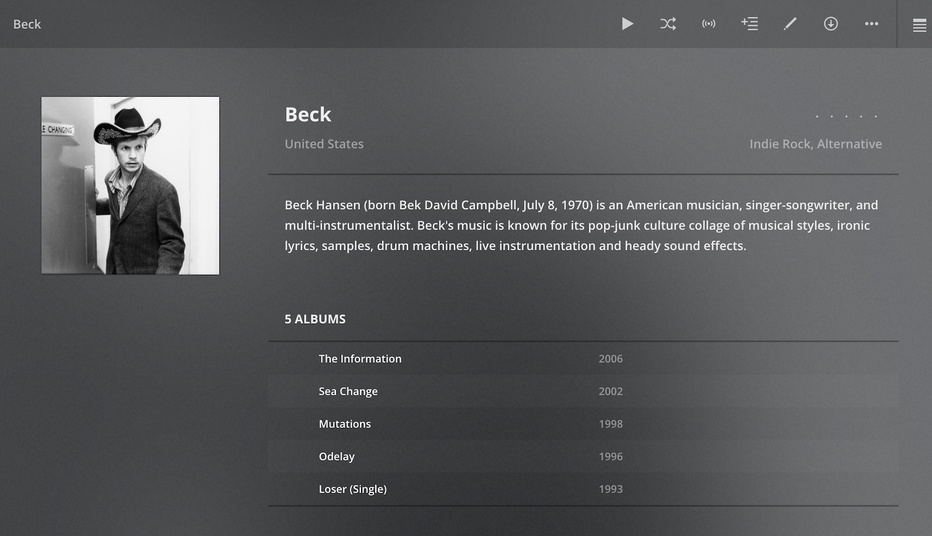Open the more options ellipsis menu
This screenshot has height=536, width=932.
872,24
